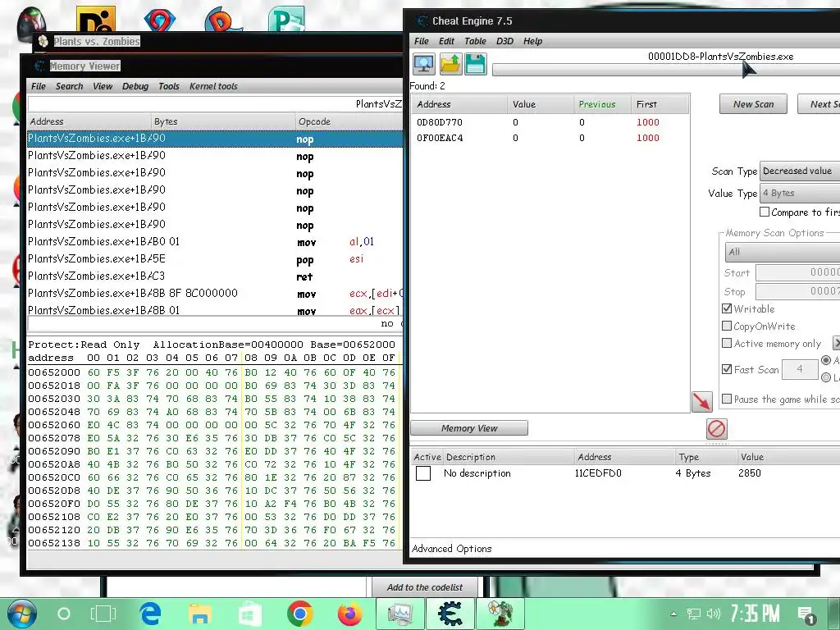Open Memory Viewer View menu
This screenshot has height=630, width=840.
coord(103,86)
